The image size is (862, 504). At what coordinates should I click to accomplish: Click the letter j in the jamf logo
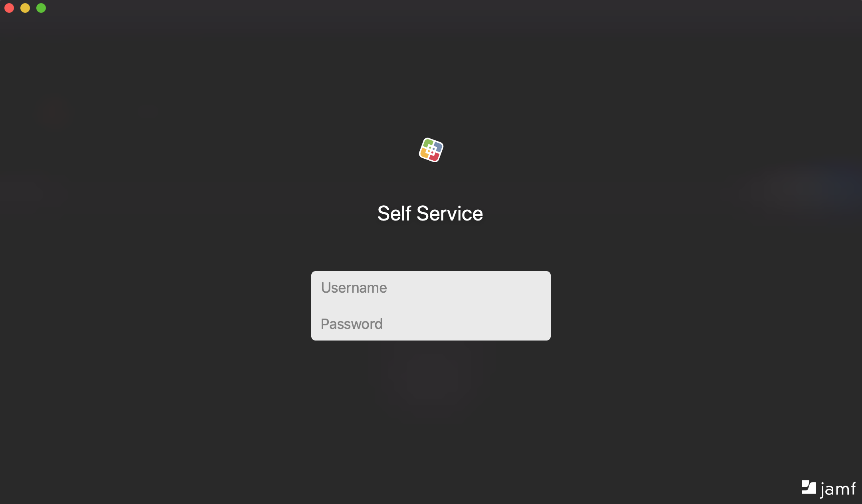point(823,490)
